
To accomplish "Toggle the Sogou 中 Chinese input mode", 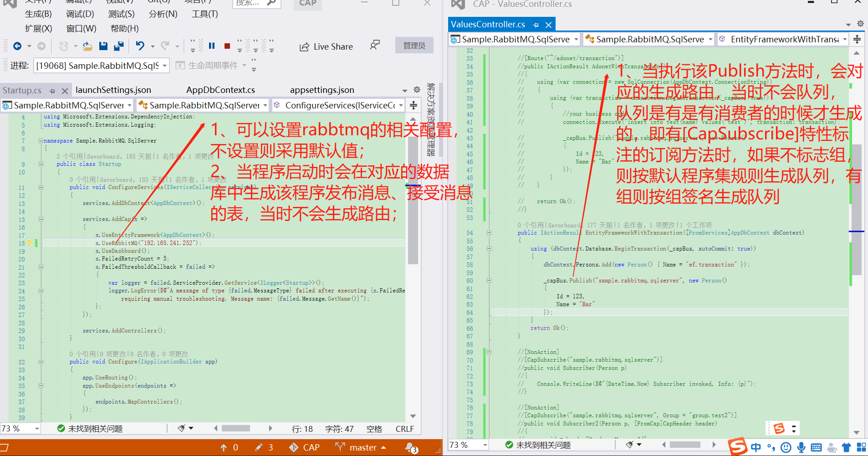I will (x=756, y=447).
